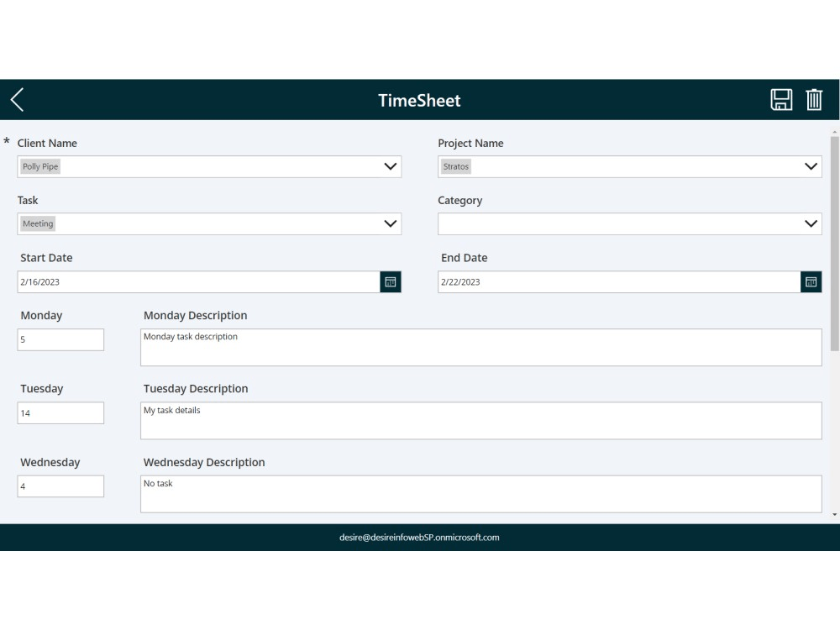Image resolution: width=840 pixels, height=630 pixels.
Task: Select the Polly Pipe client value
Action: (39, 165)
